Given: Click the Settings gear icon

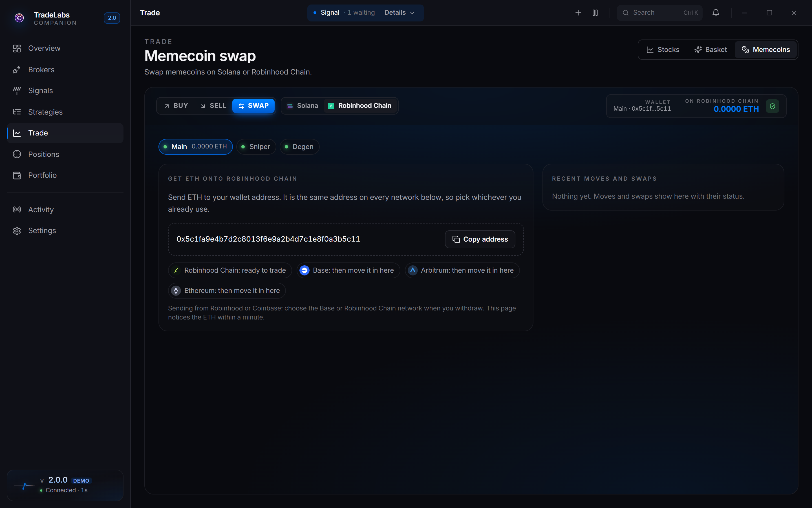Looking at the screenshot, I should (17, 231).
